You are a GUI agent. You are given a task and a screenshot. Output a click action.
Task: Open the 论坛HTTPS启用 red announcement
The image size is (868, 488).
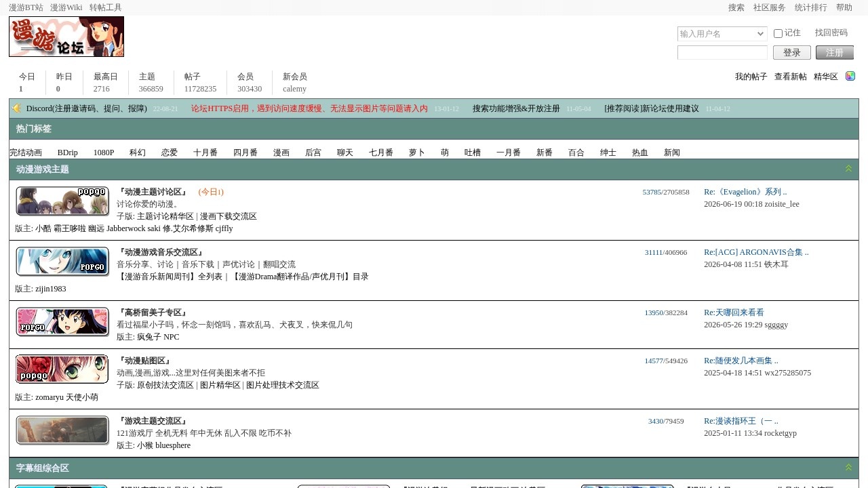309,108
